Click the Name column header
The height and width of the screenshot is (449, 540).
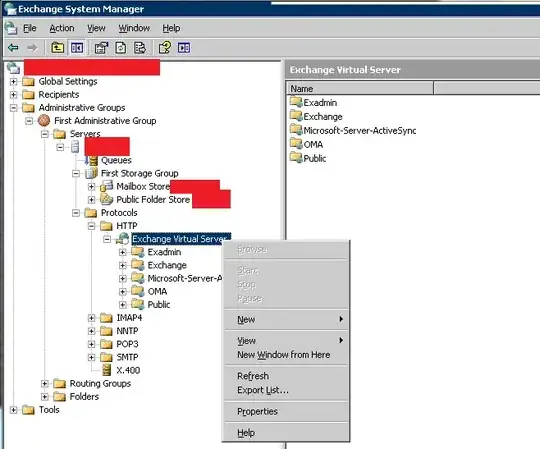click(360, 88)
